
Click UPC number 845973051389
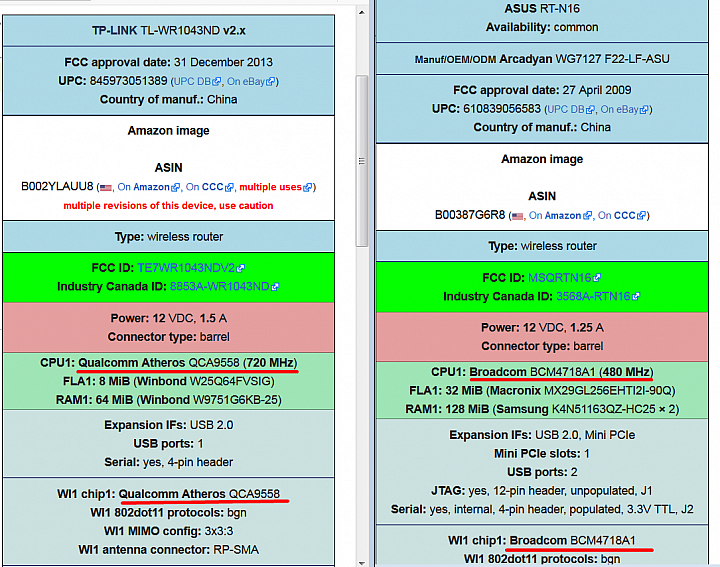coord(128,81)
